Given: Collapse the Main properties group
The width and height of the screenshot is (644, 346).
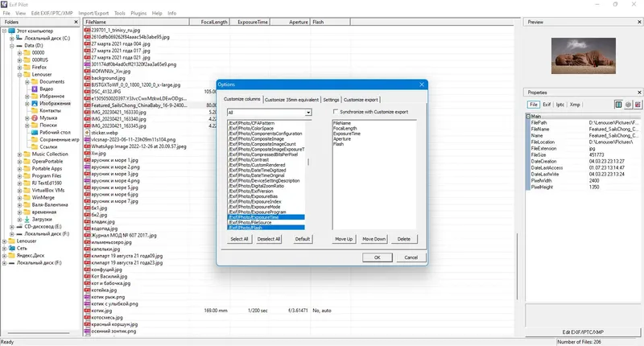Looking at the screenshot, I should pos(528,116).
